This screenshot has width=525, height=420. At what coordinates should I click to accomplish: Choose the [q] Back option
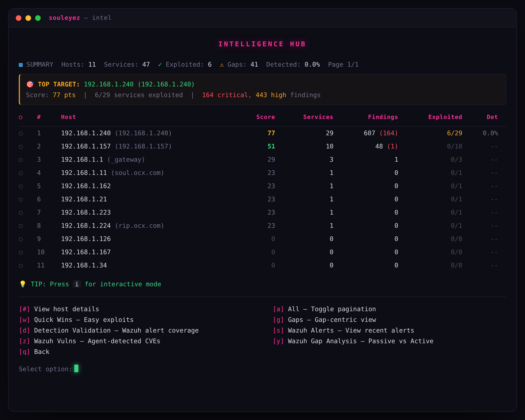pyautogui.click(x=34, y=352)
